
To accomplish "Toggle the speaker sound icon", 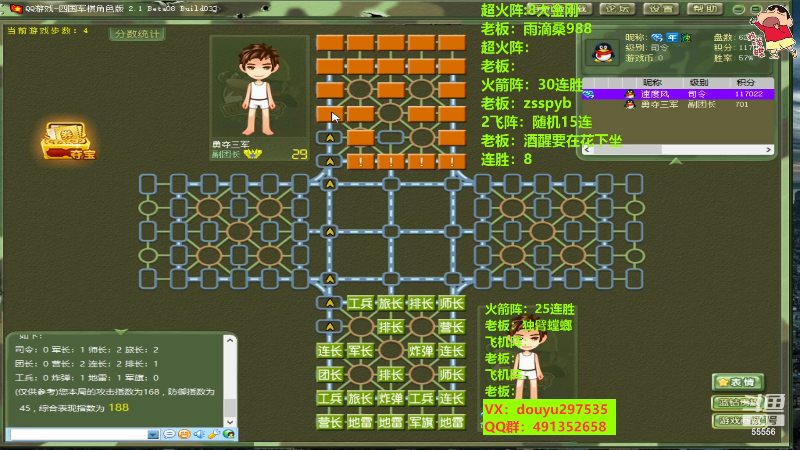I will [199, 434].
